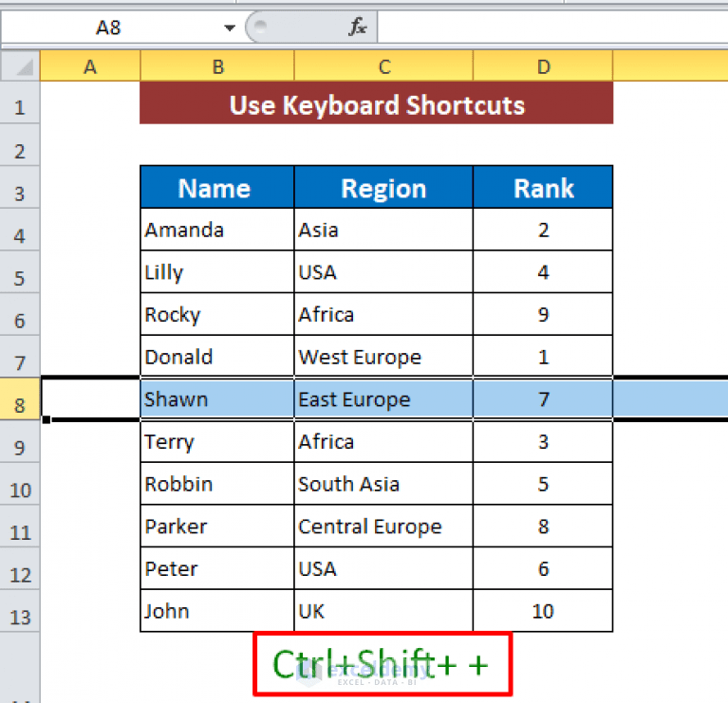Select the cell containing 'Rocky'
Viewport: 728px width, 703px height.
coord(216,314)
